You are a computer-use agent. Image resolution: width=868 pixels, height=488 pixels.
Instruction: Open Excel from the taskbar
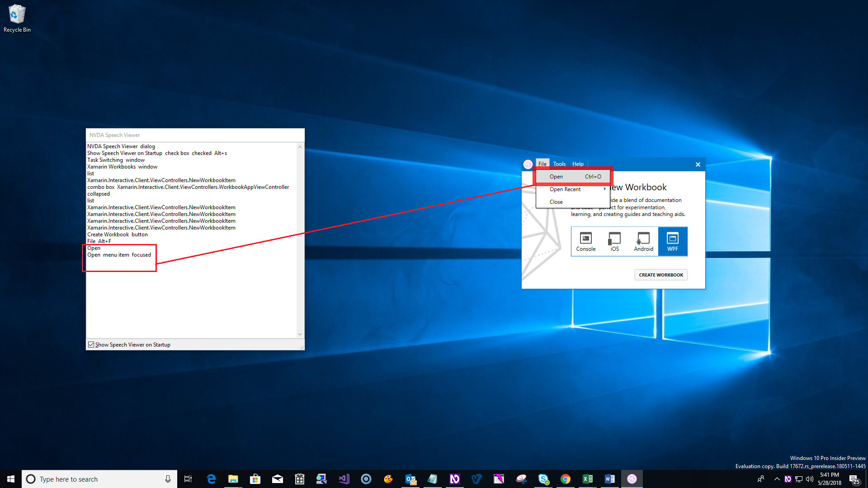click(588, 479)
